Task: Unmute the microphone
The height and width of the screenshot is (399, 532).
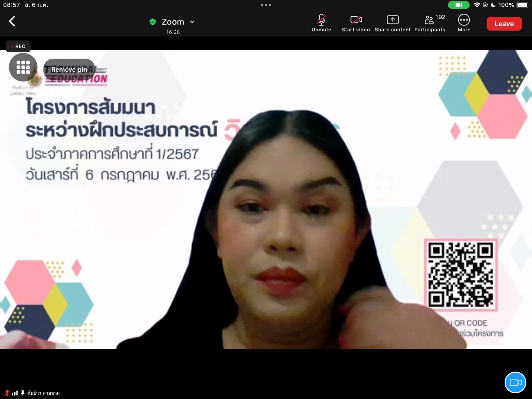Action: coord(321,23)
